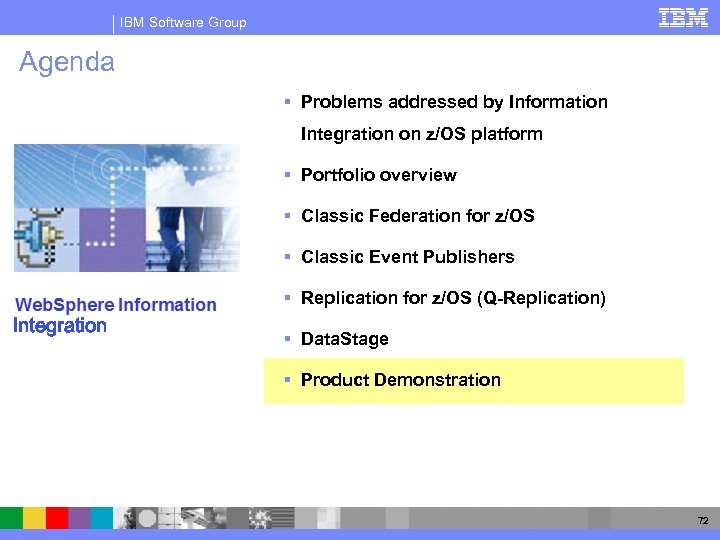This screenshot has height=540, width=720.
Task: Click the WebSphere collage image
Action: (x=127, y=208)
